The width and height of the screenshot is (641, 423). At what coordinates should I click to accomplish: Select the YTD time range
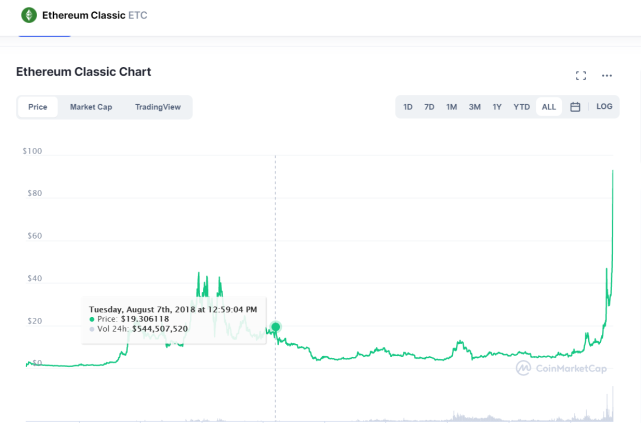click(x=521, y=107)
